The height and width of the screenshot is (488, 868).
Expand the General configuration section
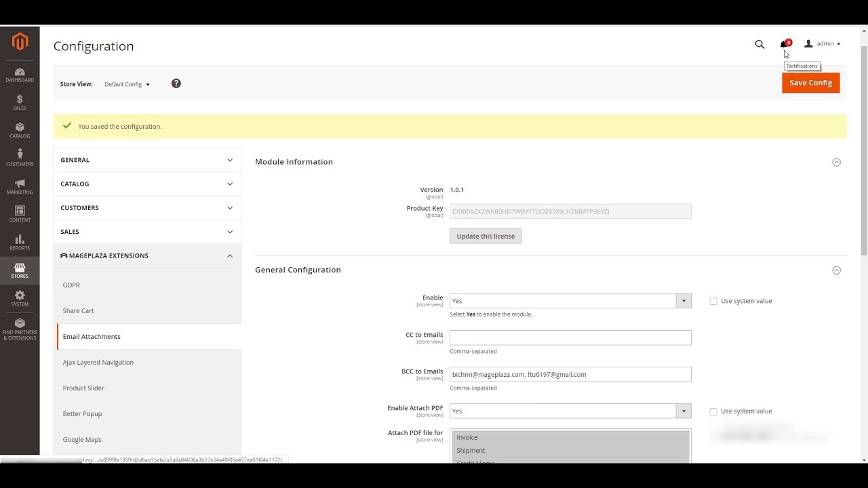click(x=147, y=160)
